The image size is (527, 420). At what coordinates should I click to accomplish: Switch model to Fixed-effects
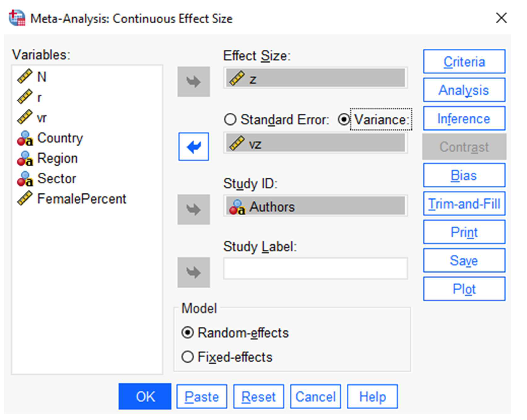[x=188, y=357]
